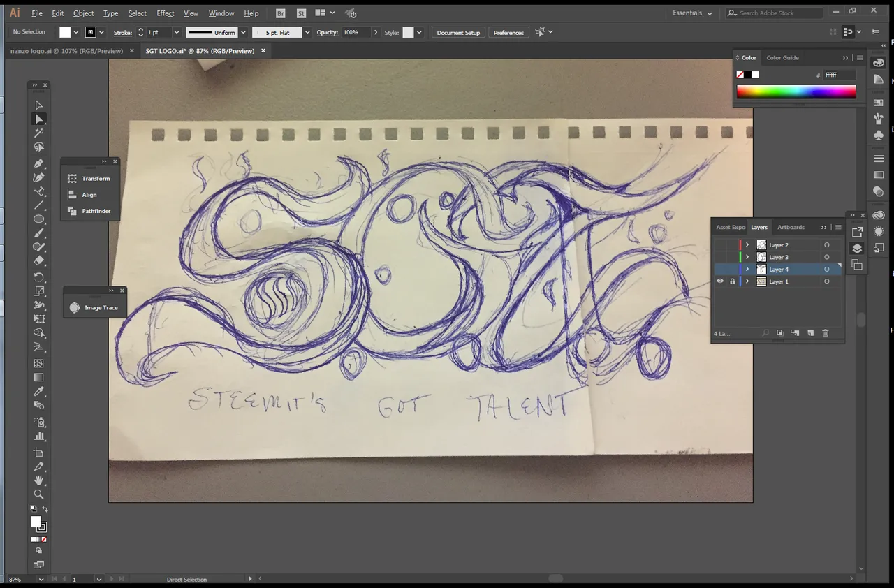Select the Curvature tool
Screen dimensions: 894x588
pyautogui.click(x=39, y=177)
